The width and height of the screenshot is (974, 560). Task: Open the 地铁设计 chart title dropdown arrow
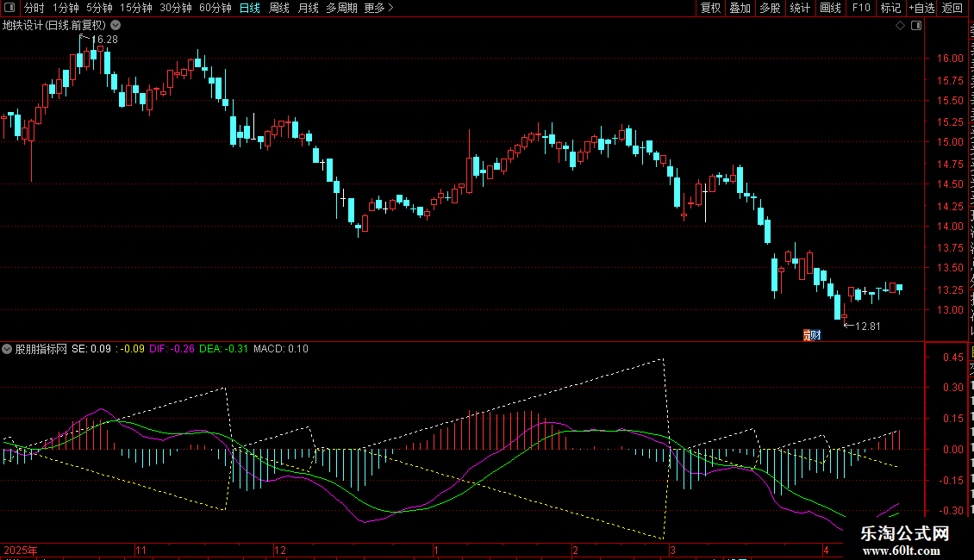[116, 26]
